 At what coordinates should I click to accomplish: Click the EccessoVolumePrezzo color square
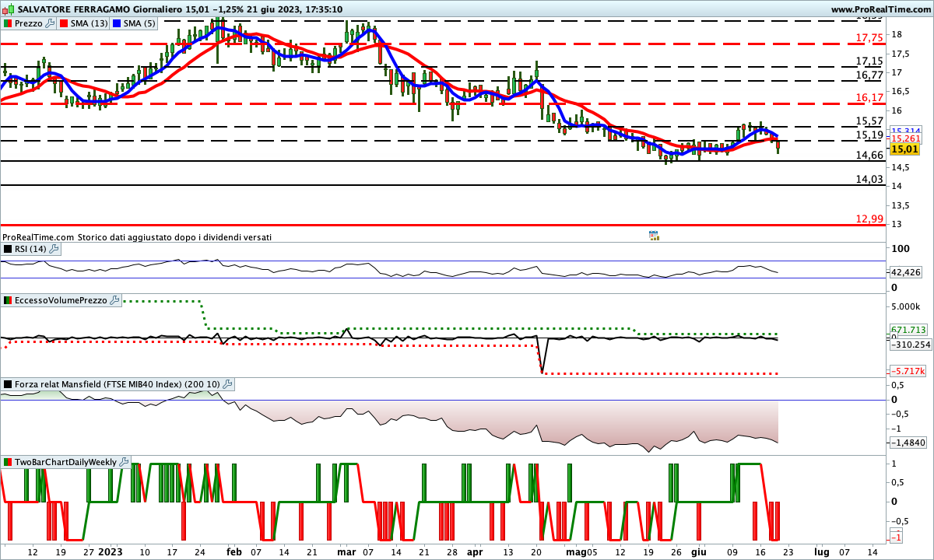8,299
